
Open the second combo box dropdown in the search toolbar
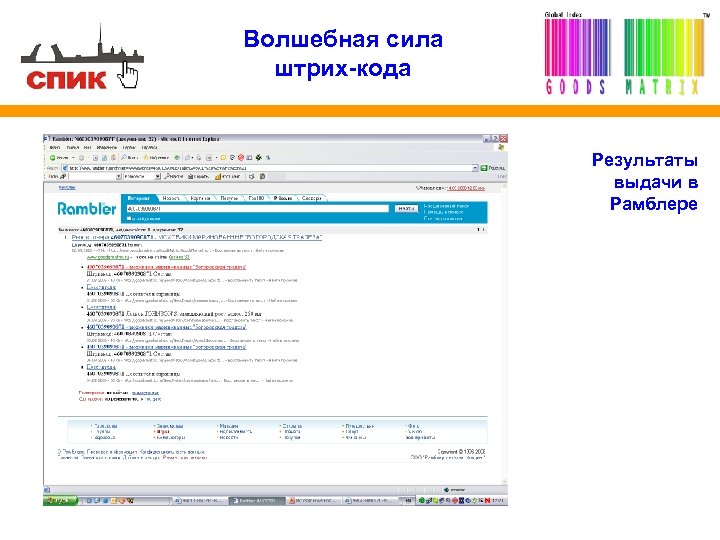(x=158, y=176)
